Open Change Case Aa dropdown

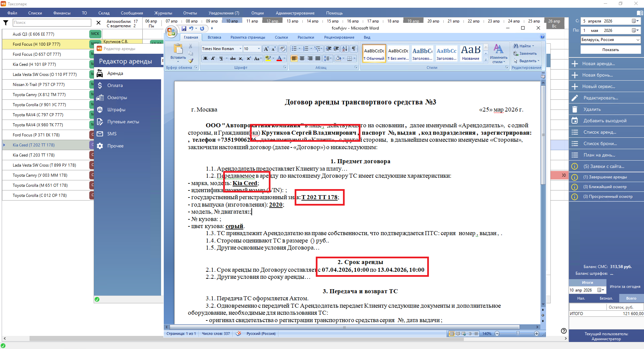pyautogui.click(x=257, y=58)
